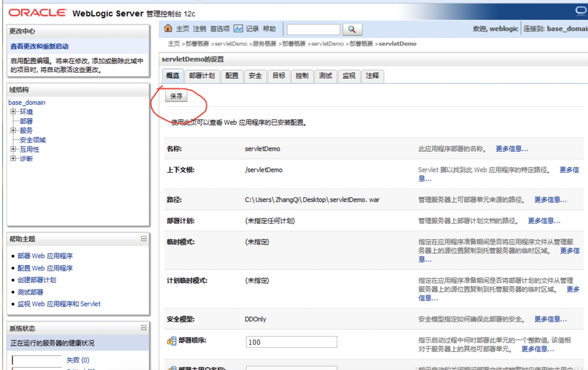Open 首选项 in the top toolbar
588x370 pixels.
(x=219, y=29)
